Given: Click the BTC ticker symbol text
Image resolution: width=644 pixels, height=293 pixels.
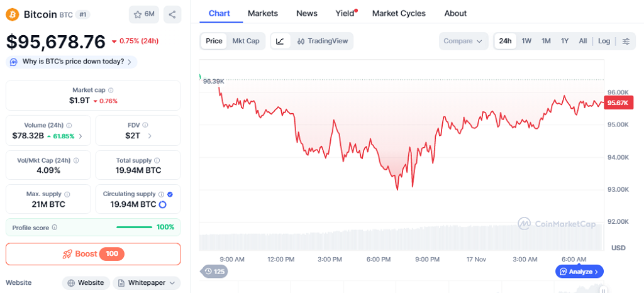Looking at the screenshot, I should coord(66,15).
